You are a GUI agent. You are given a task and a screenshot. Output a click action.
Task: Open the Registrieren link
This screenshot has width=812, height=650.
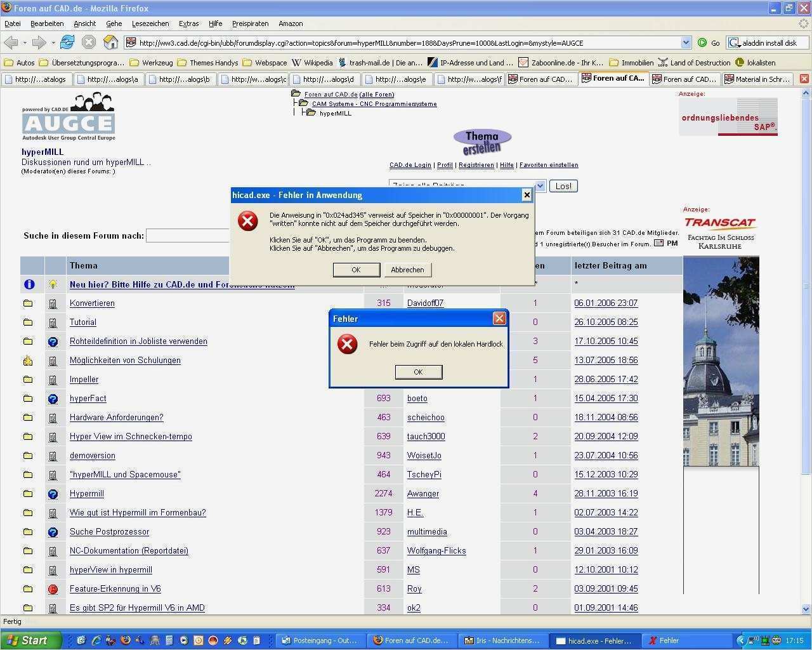tap(476, 165)
